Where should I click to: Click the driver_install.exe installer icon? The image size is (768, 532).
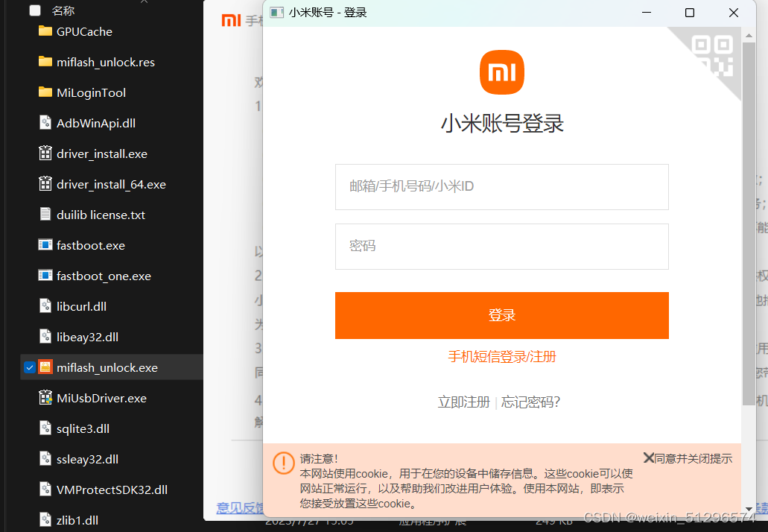pyautogui.click(x=45, y=153)
